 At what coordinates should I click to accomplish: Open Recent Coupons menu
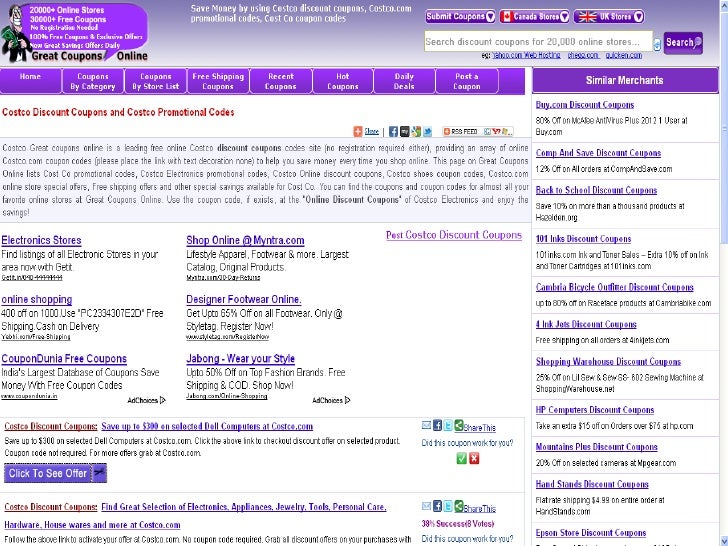pos(281,81)
